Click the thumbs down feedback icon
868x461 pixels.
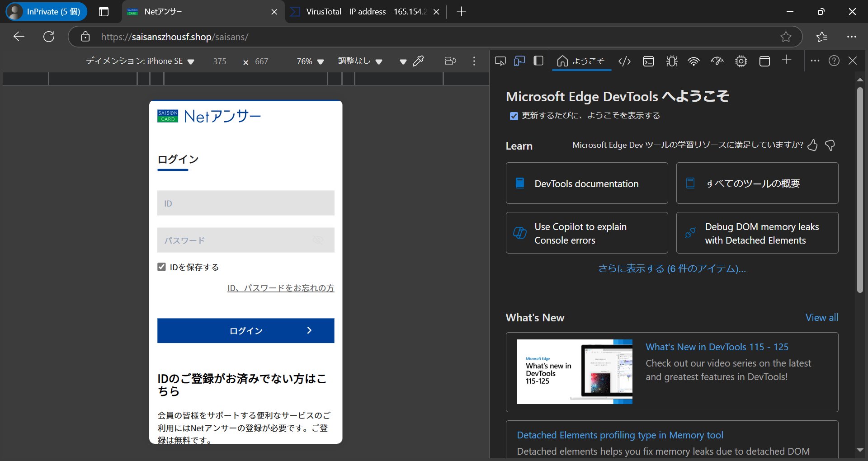[x=830, y=145]
